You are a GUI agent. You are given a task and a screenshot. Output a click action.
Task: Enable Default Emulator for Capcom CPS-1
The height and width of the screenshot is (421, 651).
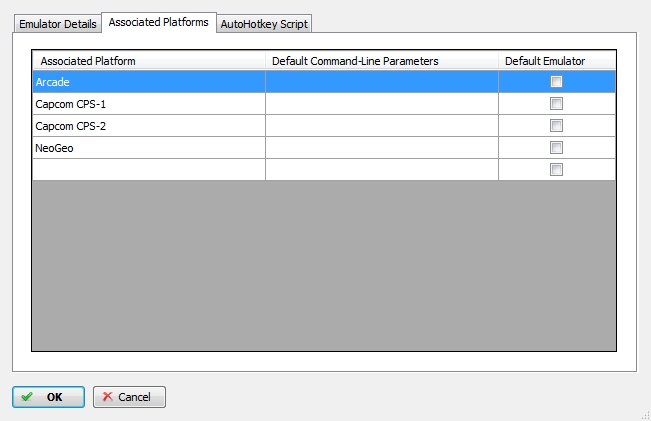(556, 103)
